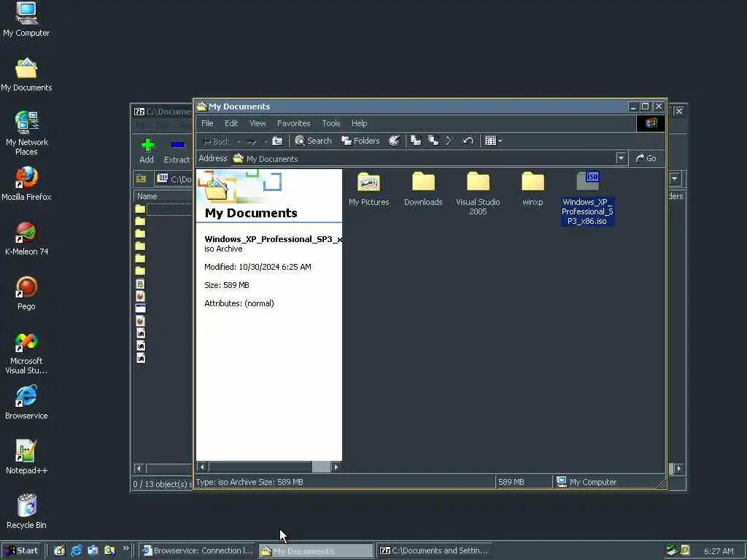This screenshot has height=560, width=747.
Task: Open the Tools menu
Action: point(330,123)
